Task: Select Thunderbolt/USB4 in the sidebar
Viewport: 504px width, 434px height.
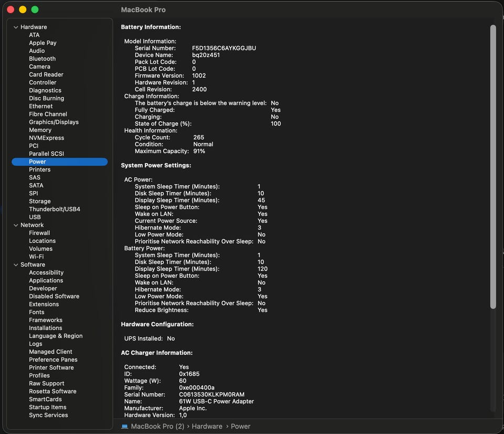Action: [x=54, y=209]
